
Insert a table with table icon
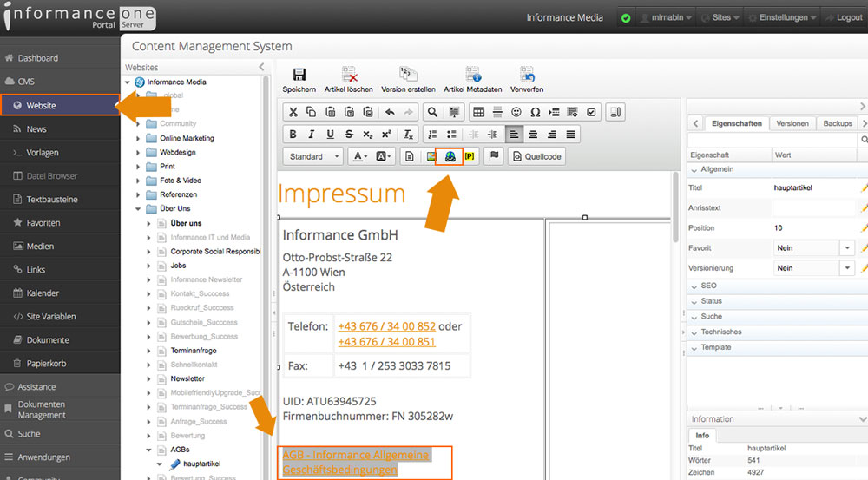point(479,112)
